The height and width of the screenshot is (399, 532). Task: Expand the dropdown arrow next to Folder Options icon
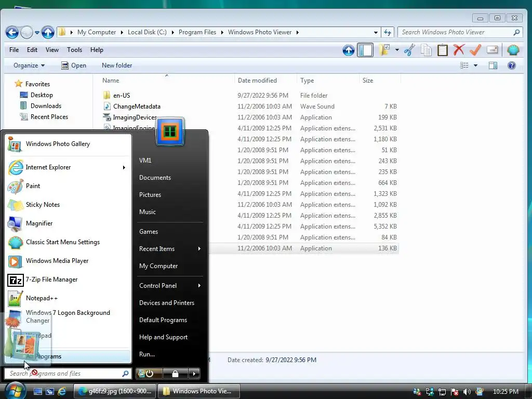tap(397, 50)
